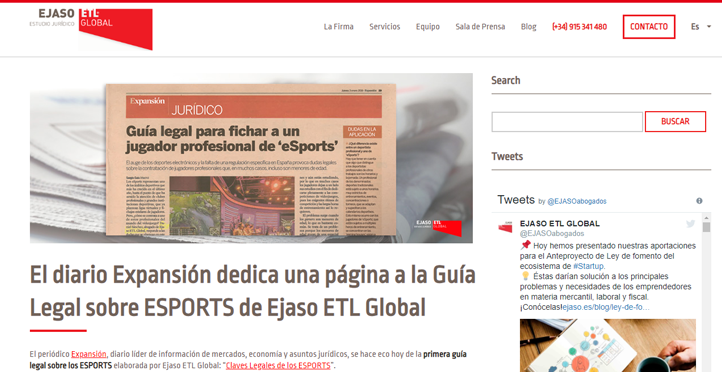Open the @EJASOabogados link in Tweets header

click(x=576, y=201)
